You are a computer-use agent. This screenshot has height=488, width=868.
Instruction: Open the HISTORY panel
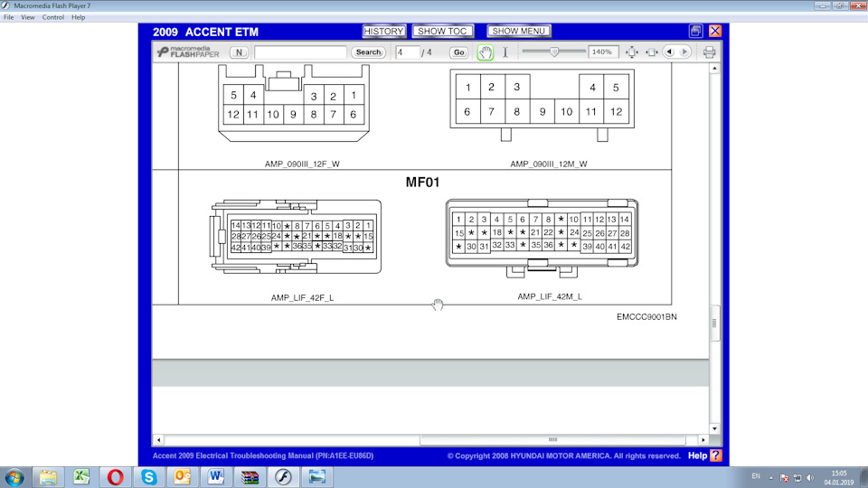383,31
